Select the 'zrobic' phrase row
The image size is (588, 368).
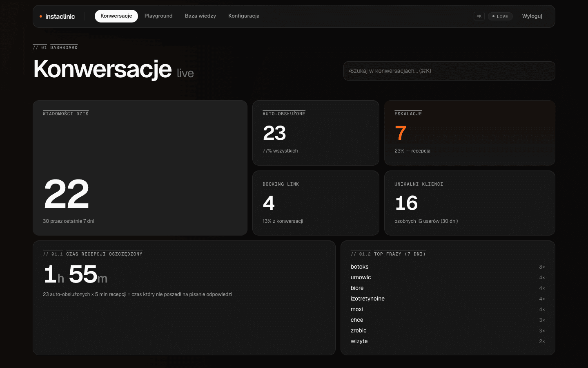(448, 330)
